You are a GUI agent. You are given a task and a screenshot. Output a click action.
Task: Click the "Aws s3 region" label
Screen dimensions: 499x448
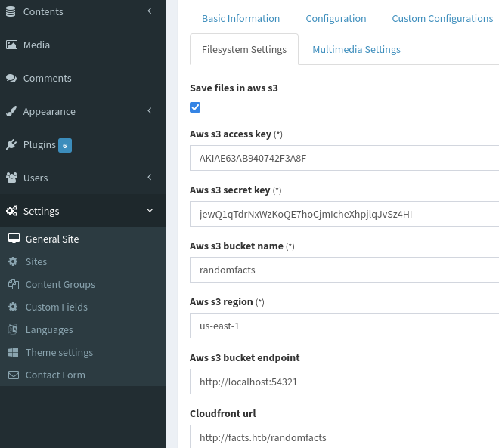pos(222,302)
